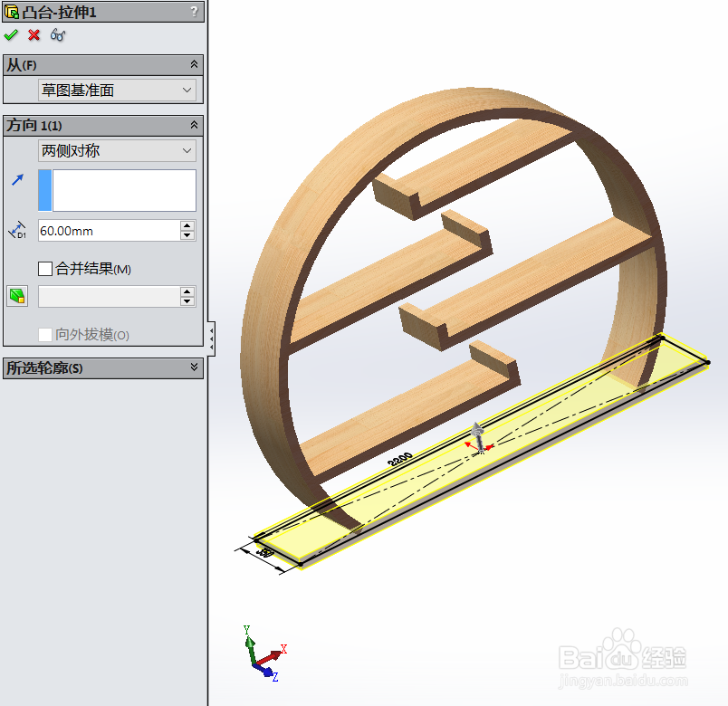Open the 草图基准面 start condition dropdown

(x=116, y=90)
